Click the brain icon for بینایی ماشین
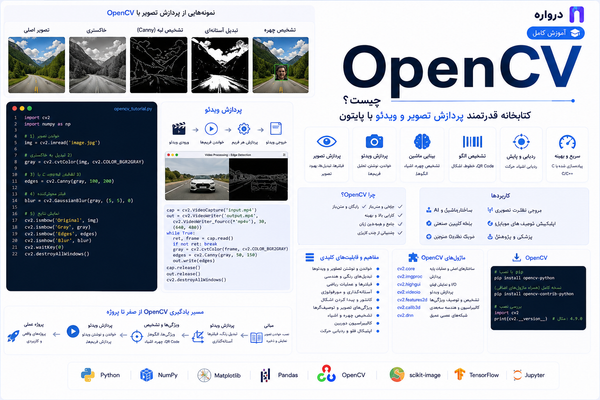This screenshot has height=400, width=600. pyautogui.click(x=422, y=142)
